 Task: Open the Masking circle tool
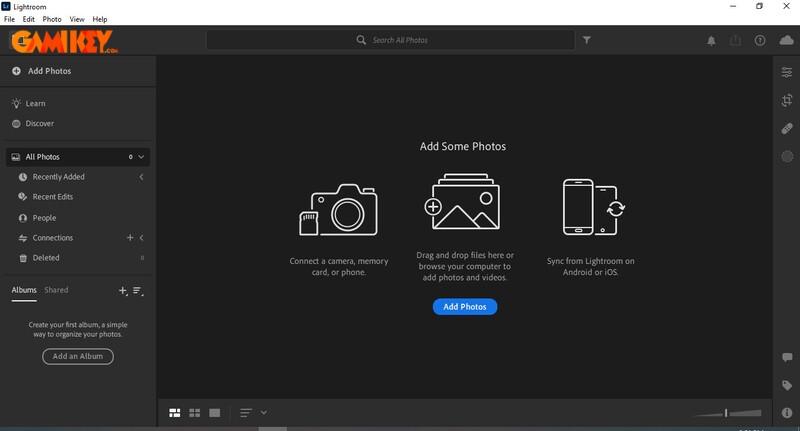point(787,157)
